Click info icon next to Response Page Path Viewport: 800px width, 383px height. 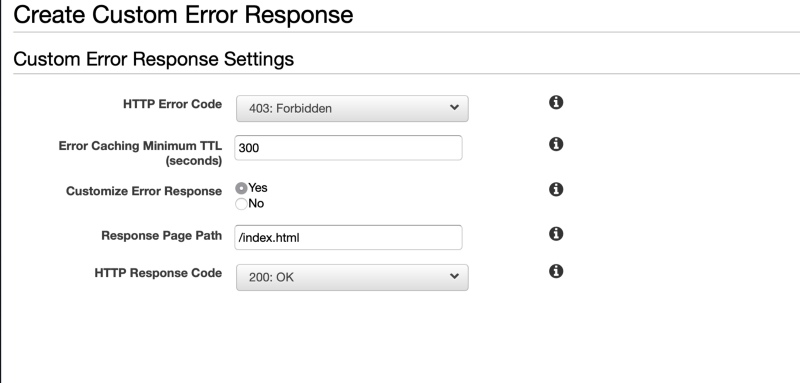556,234
